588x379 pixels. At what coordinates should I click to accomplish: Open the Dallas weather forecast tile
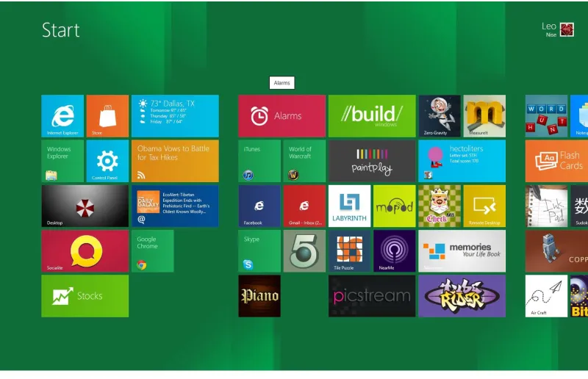pyautogui.click(x=174, y=116)
